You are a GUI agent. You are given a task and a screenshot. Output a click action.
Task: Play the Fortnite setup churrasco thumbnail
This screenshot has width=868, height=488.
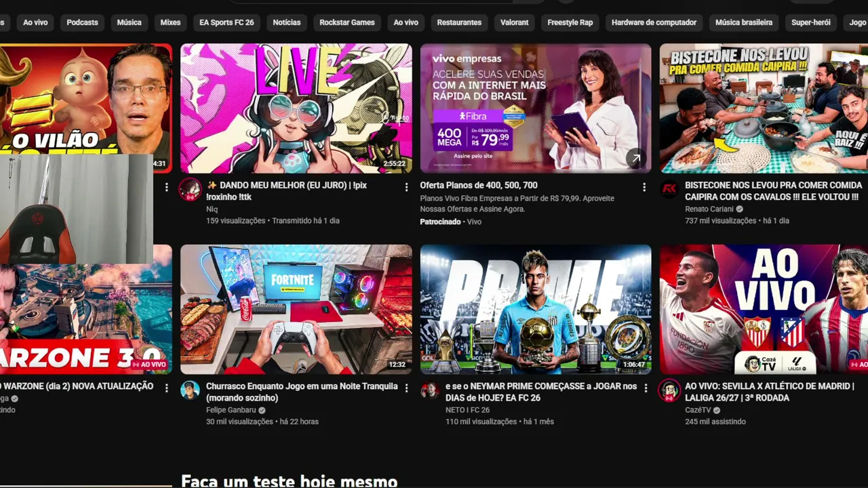click(296, 310)
